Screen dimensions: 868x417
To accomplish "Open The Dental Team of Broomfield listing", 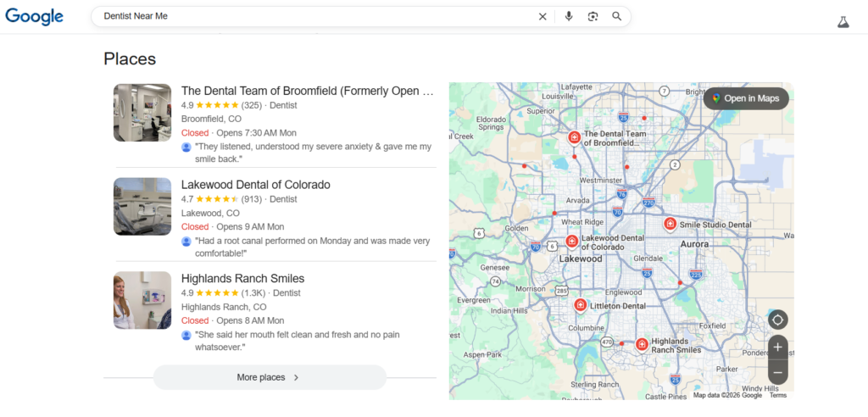I will click(x=307, y=91).
